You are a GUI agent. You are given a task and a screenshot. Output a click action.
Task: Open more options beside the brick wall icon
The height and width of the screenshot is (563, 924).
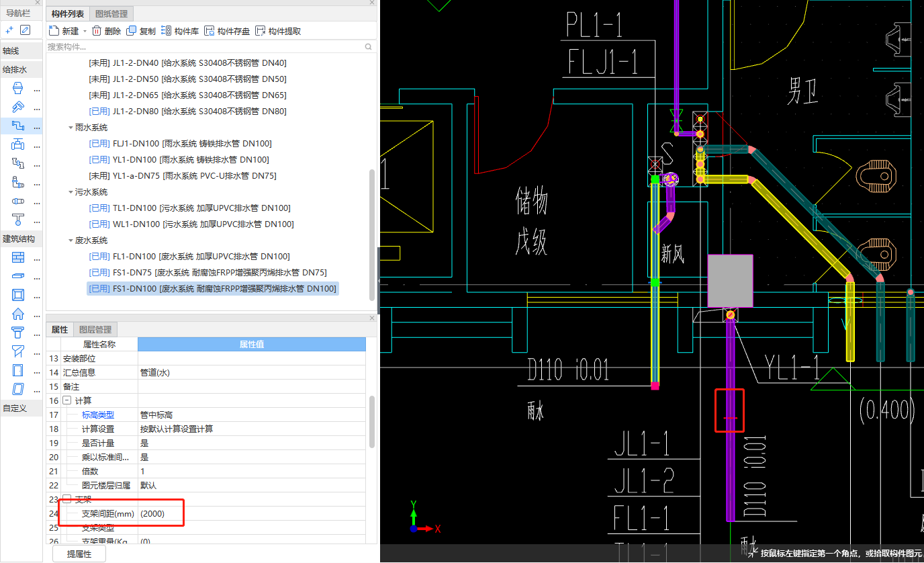tap(37, 258)
